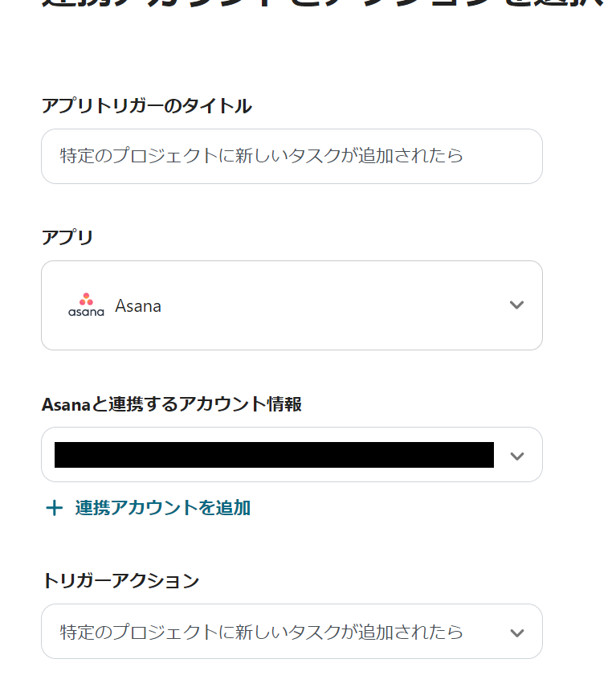Expand the トリガーアクション dropdown chevron
Screen dimensions: 616x696
516,633
